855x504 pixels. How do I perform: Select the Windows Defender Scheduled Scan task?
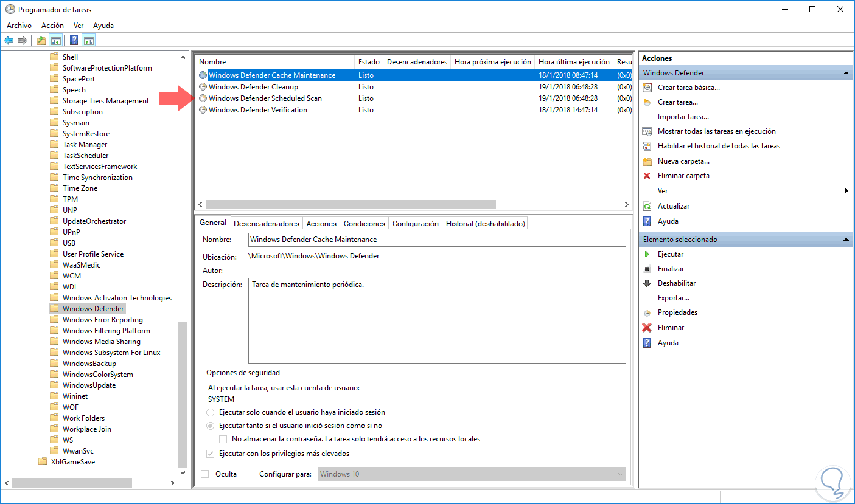pyautogui.click(x=265, y=98)
